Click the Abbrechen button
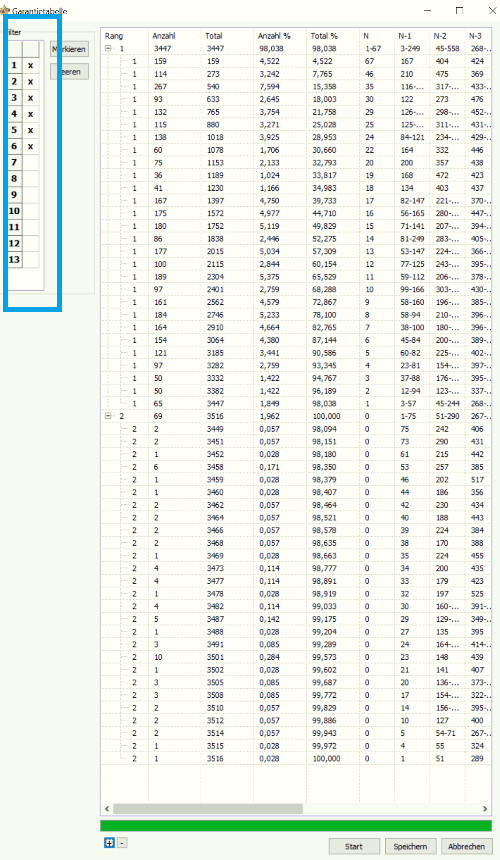Image resolution: width=500 pixels, height=860 pixels. [x=466, y=846]
